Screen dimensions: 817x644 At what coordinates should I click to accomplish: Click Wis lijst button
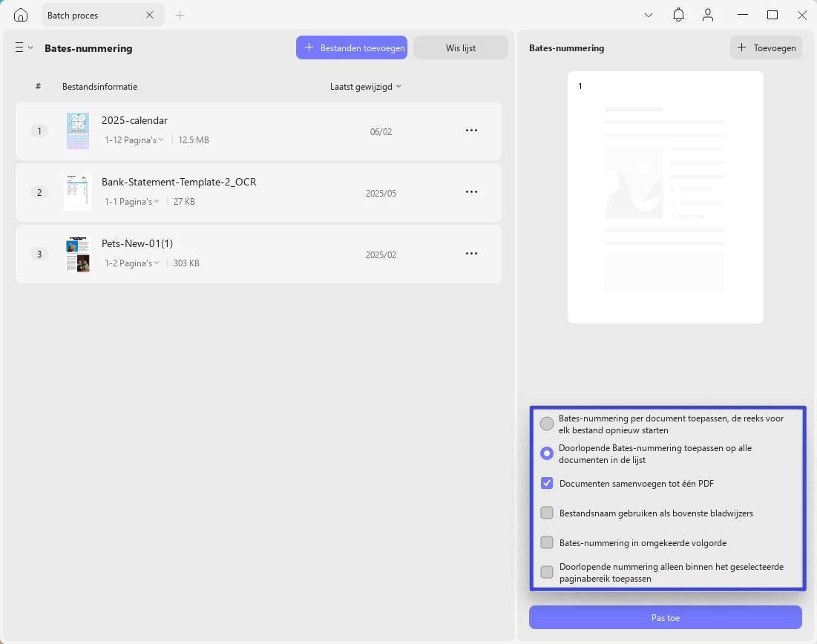click(461, 47)
